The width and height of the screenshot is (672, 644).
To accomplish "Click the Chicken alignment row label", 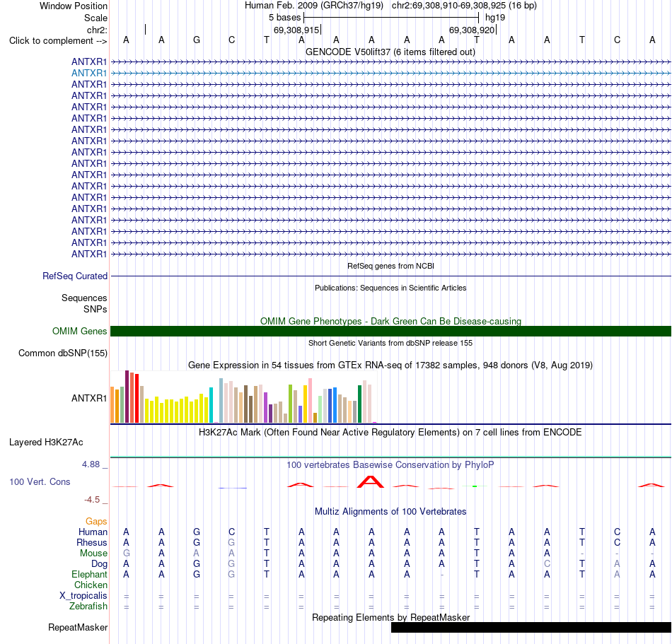I will (x=91, y=585).
